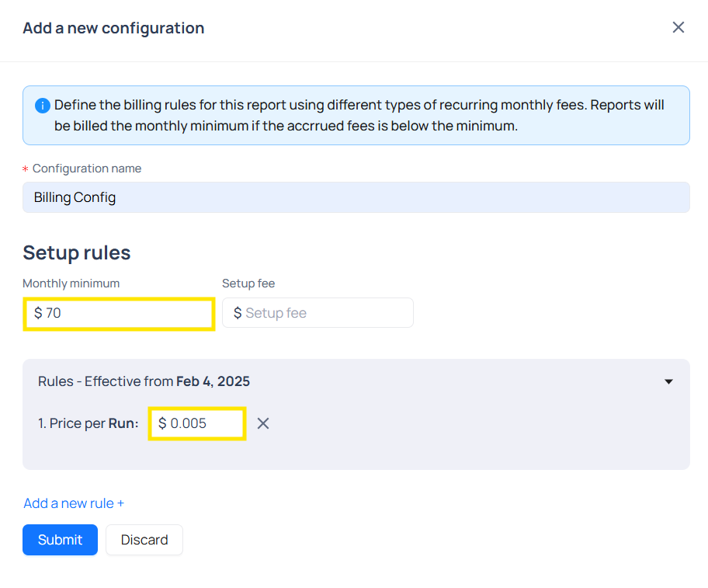
Task: Click the Configuration name label
Action: [86, 169]
